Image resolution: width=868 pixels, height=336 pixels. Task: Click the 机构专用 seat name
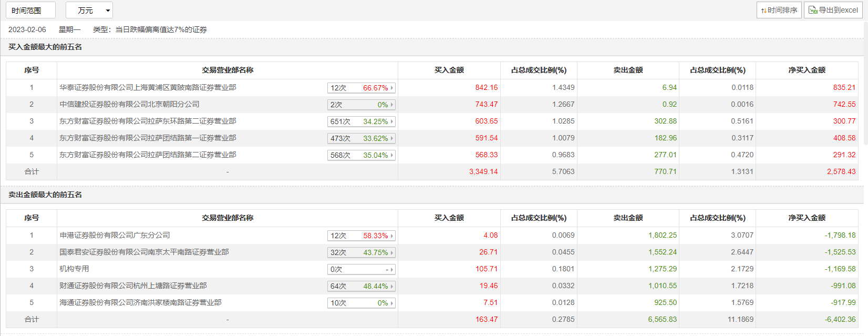click(74, 269)
